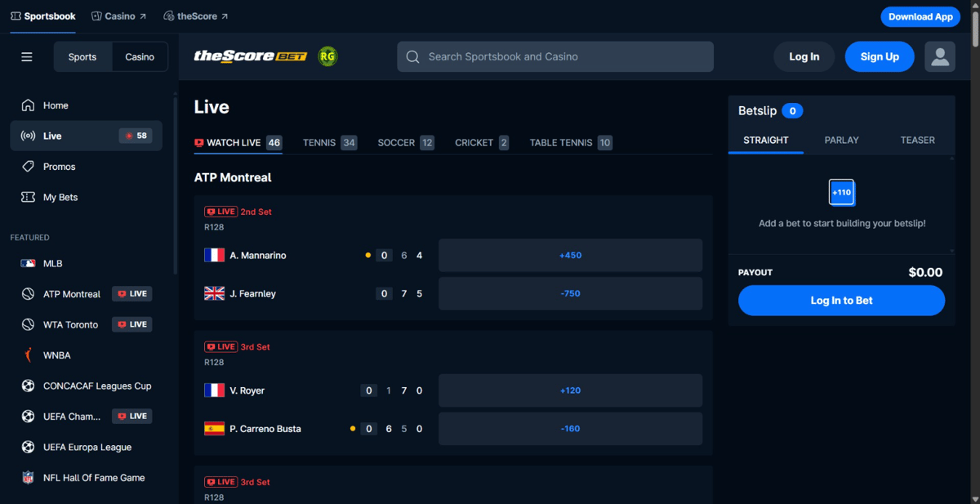980x504 pixels.
Task: Open the hamburger menu icon
Action: coord(27,57)
